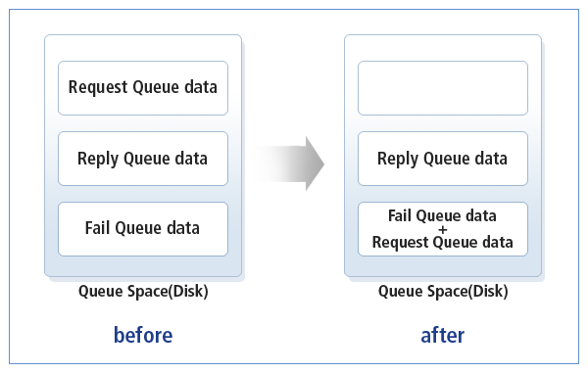The image size is (588, 373).
Task: Click the empty box in after panel
Action: coord(443,88)
